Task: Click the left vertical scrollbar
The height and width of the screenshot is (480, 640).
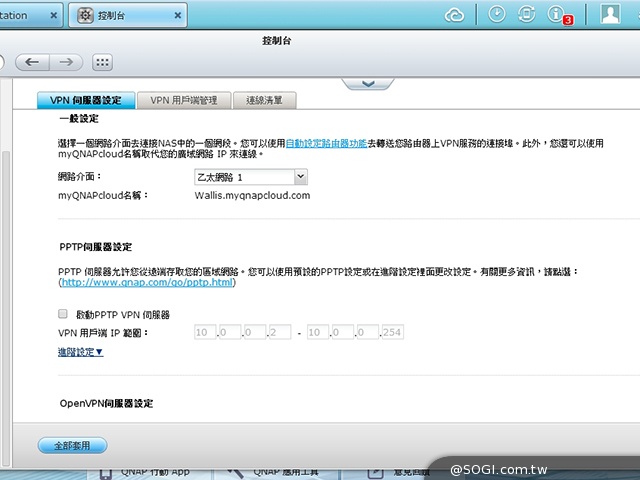Action: click(6, 309)
